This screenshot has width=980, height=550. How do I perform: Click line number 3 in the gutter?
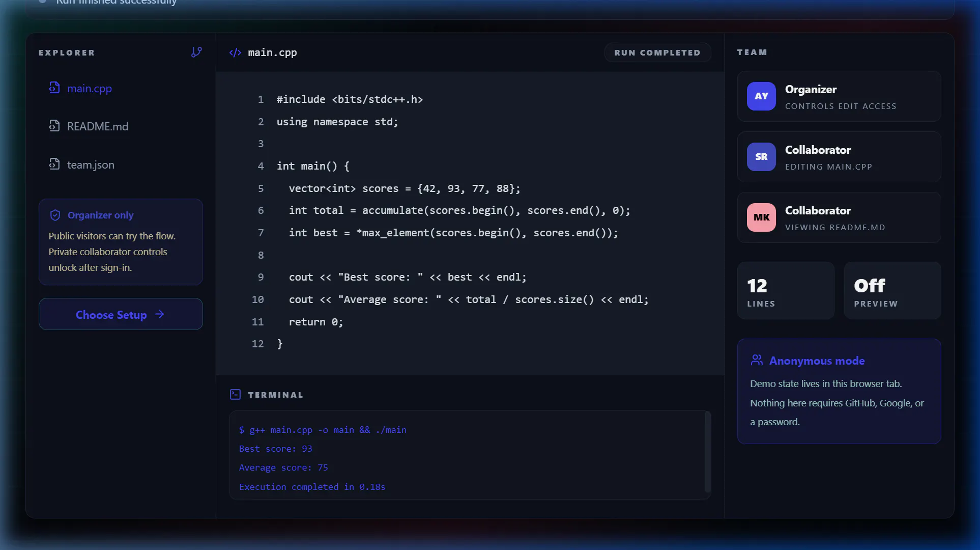pyautogui.click(x=261, y=144)
